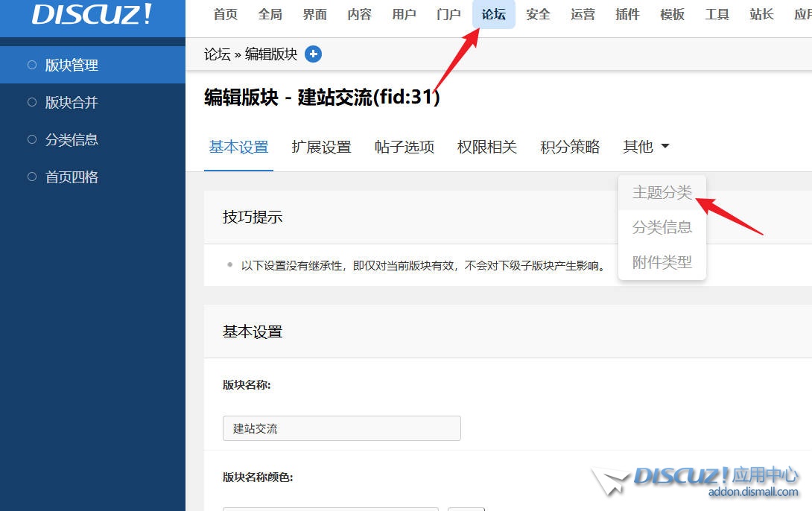The image size is (812, 511).
Task: Click the 版块名称 text field
Action: tap(341, 428)
